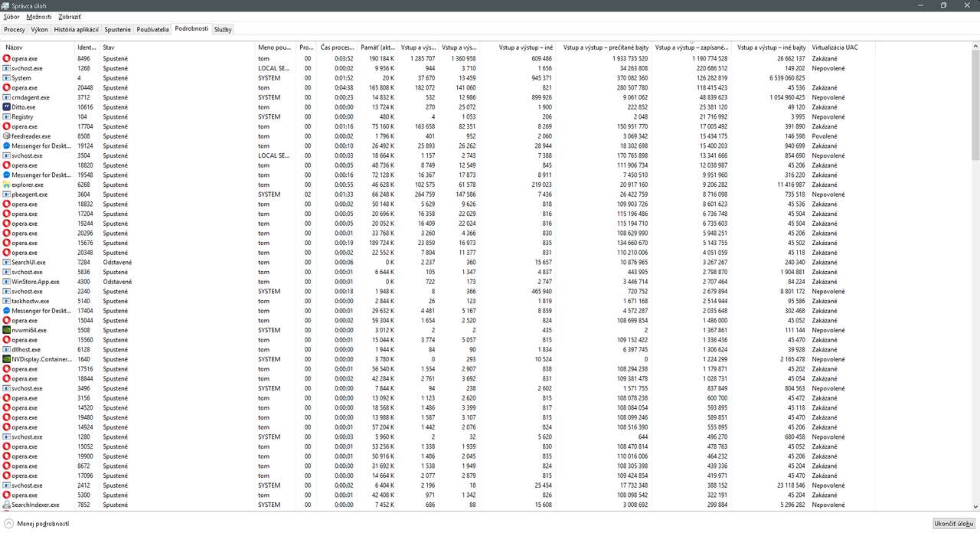The height and width of the screenshot is (536, 980).
Task: Open the Možnosti menu
Action: click(x=39, y=16)
